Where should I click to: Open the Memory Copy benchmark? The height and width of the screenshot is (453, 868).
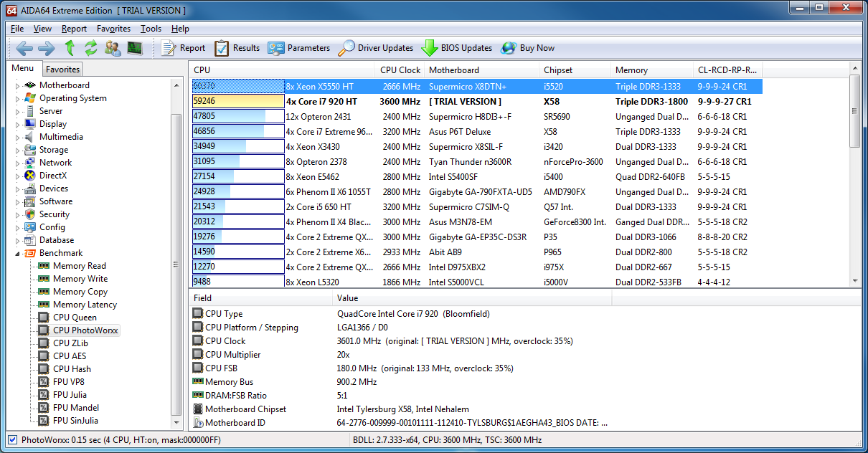click(80, 292)
